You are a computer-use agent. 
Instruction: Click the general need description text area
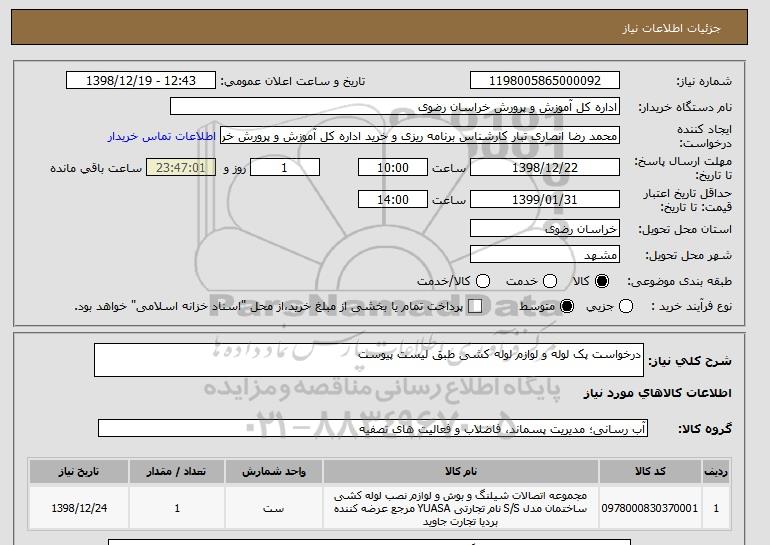click(x=369, y=360)
